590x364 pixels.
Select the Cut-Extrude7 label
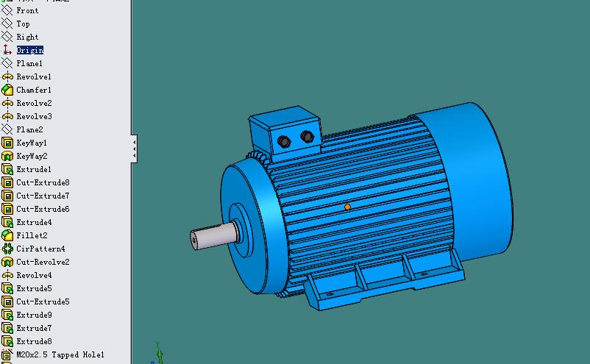click(43, 196)
